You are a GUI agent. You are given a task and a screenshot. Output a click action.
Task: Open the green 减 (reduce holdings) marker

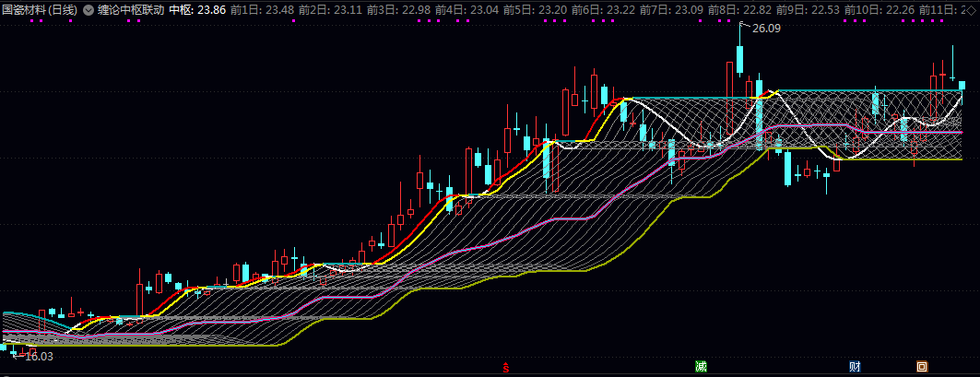point(702,366)
